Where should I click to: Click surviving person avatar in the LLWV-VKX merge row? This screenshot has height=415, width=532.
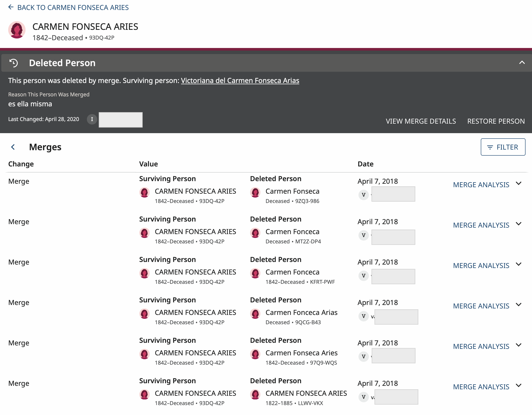144,394
